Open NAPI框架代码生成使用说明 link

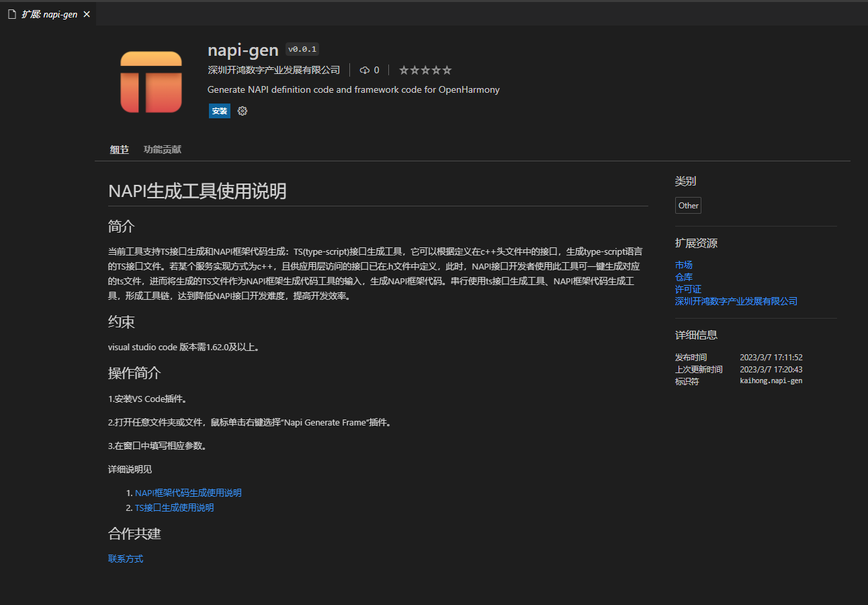188,493
